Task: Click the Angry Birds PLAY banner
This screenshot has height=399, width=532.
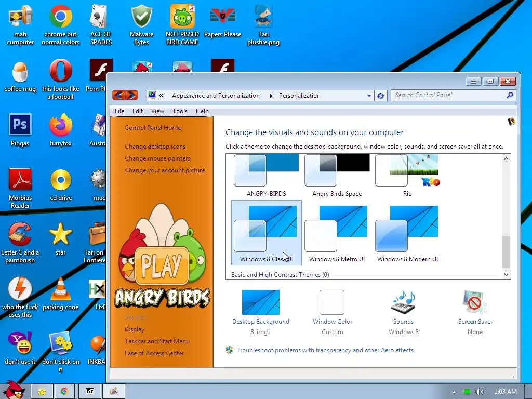Action: pos(162,255)
